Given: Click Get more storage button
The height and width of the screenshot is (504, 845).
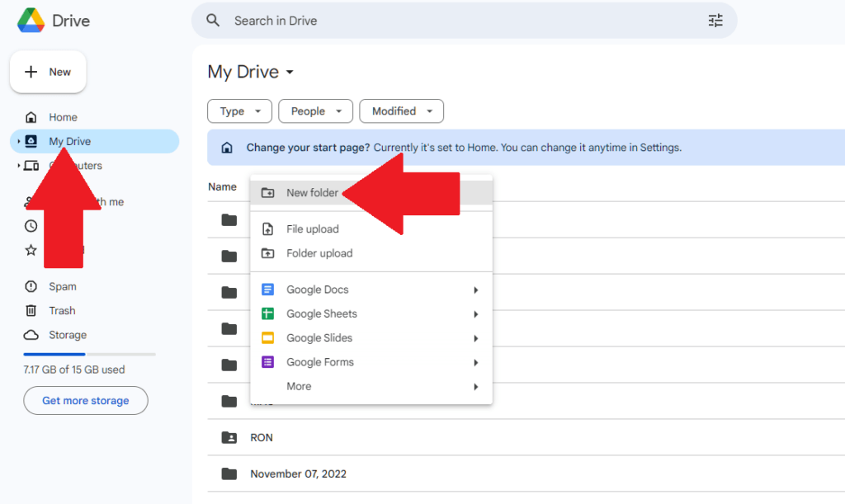Looking at the screenshot, I should (x=86, y=401).
